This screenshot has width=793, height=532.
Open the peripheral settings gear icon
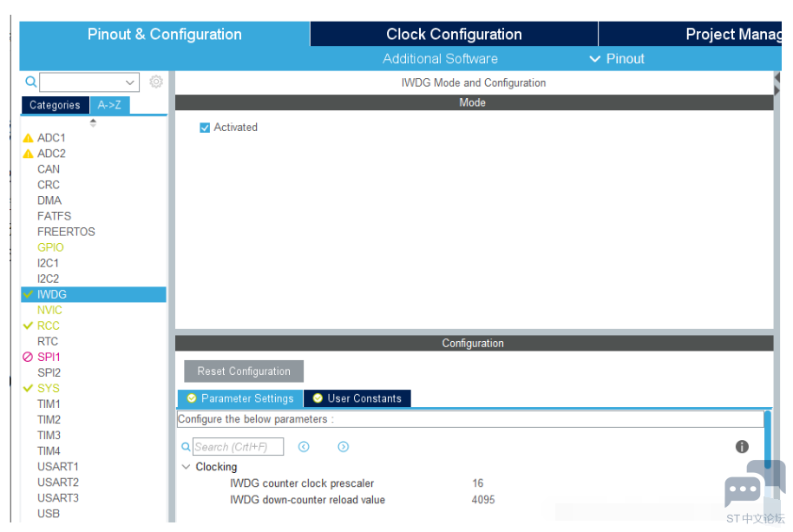pyautogui.click(x=156, y=82)
